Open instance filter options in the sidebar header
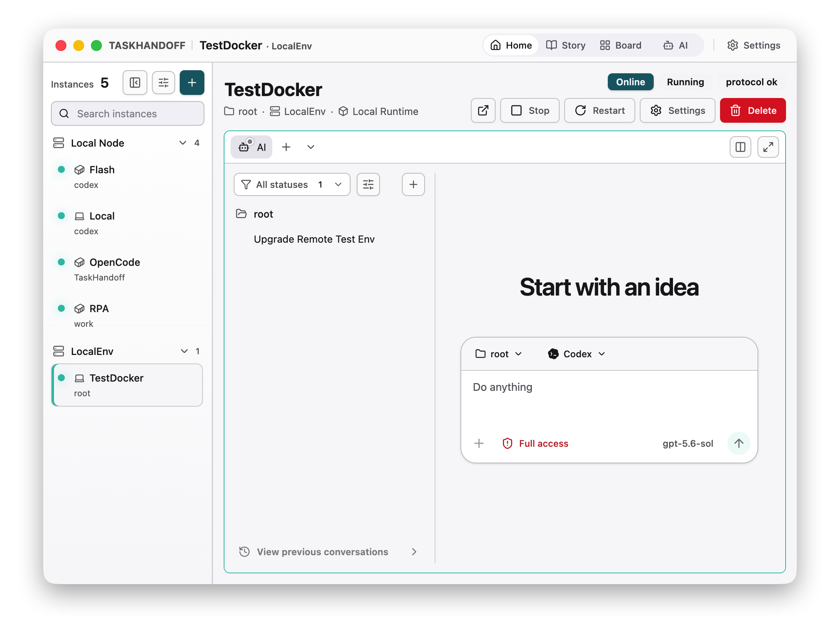Image resolution: width=840 pixels, height=642 pixels. (163, 83)
